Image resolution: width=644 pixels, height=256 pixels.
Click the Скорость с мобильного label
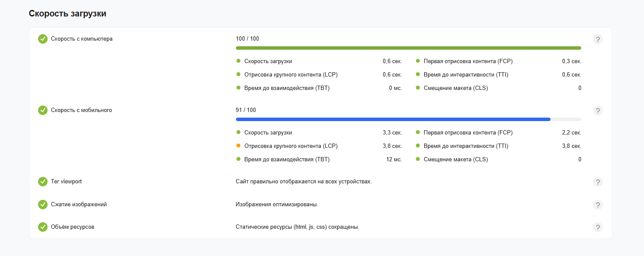pyautogui.click(x=81, y=110)
